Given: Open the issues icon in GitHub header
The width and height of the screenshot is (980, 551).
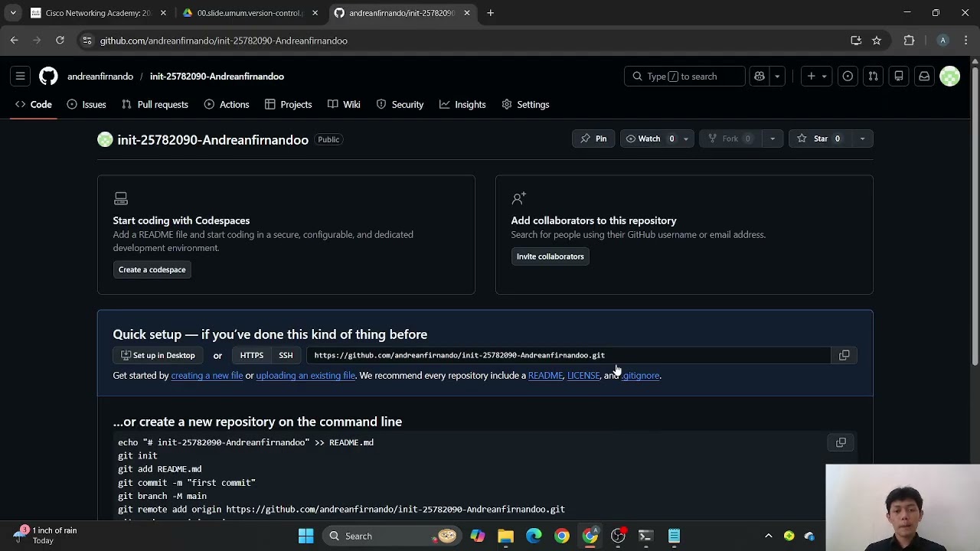Looking at the screenshot, I should click(x=848, y=77).
